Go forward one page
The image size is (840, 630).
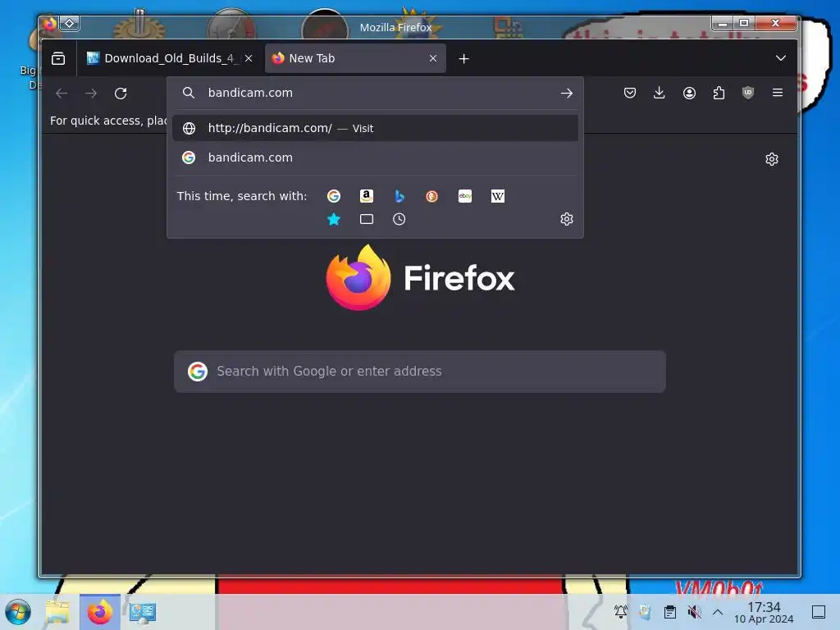point(91,94)
